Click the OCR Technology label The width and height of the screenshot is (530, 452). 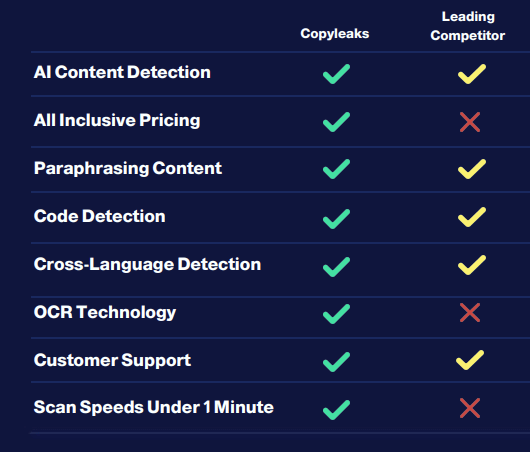(105, 312)
